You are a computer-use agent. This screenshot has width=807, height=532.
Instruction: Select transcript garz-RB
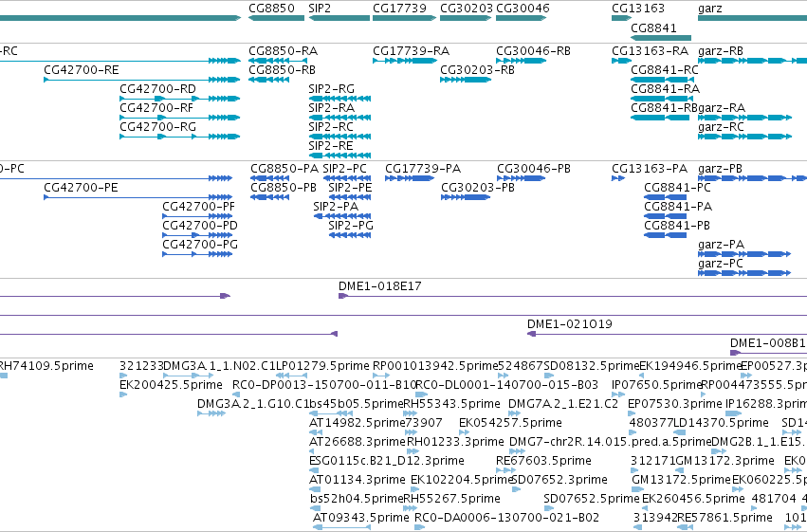752,61
